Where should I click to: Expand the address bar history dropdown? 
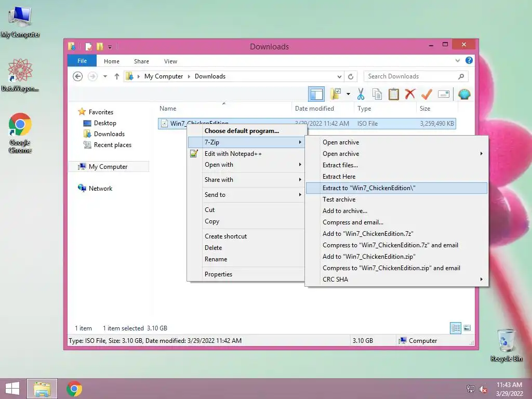(339, 77)
